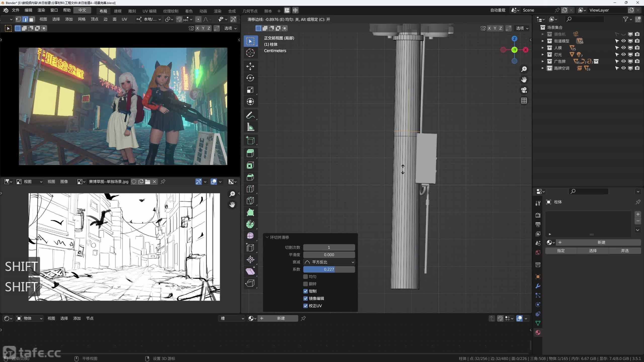Toggle camera view icon in viewport
The image size is (644, 362).
click(x=524, y=90)
